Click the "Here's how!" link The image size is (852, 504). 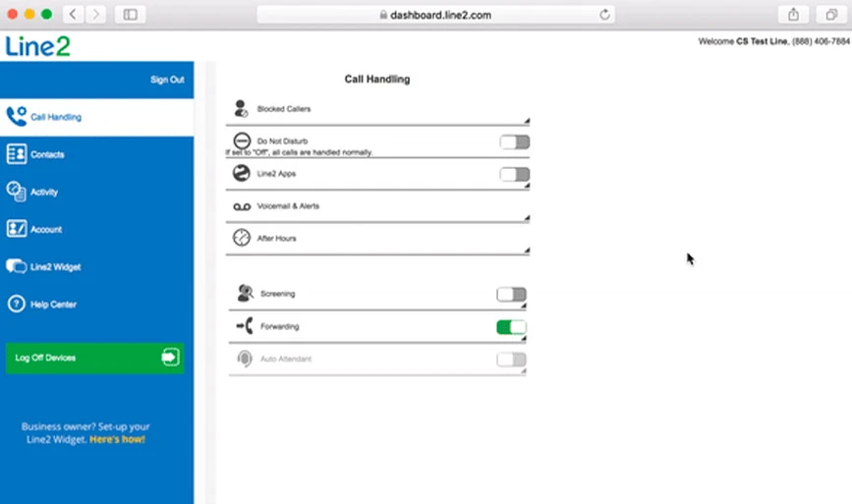(x=117, y=439)
